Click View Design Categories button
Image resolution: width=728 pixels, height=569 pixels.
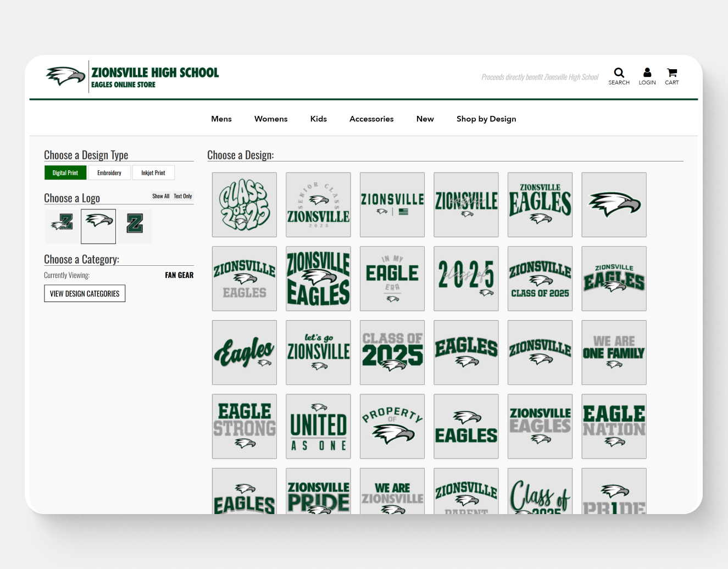(85, 293)
